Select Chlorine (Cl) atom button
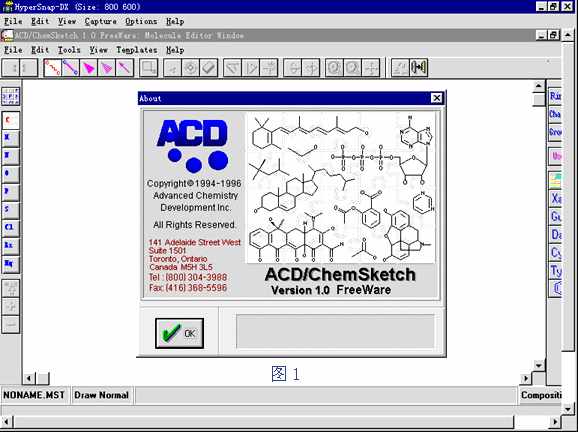 pos(11,227)
